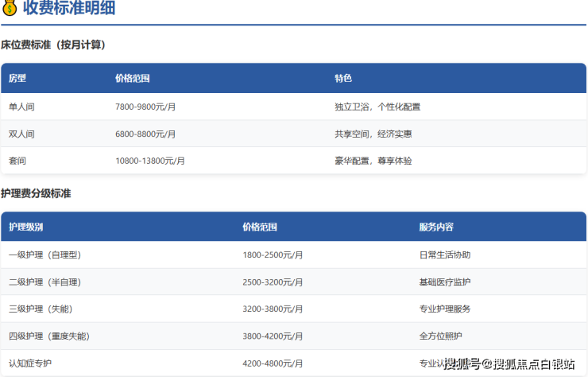Click the money bag icon beside 收费标准明细

click(10, 9)
